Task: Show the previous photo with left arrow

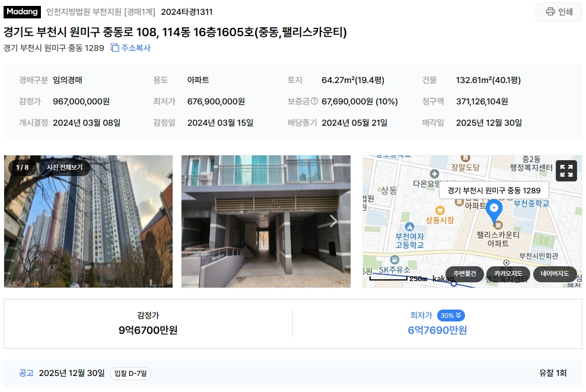Action: click(x=21, y=221)
